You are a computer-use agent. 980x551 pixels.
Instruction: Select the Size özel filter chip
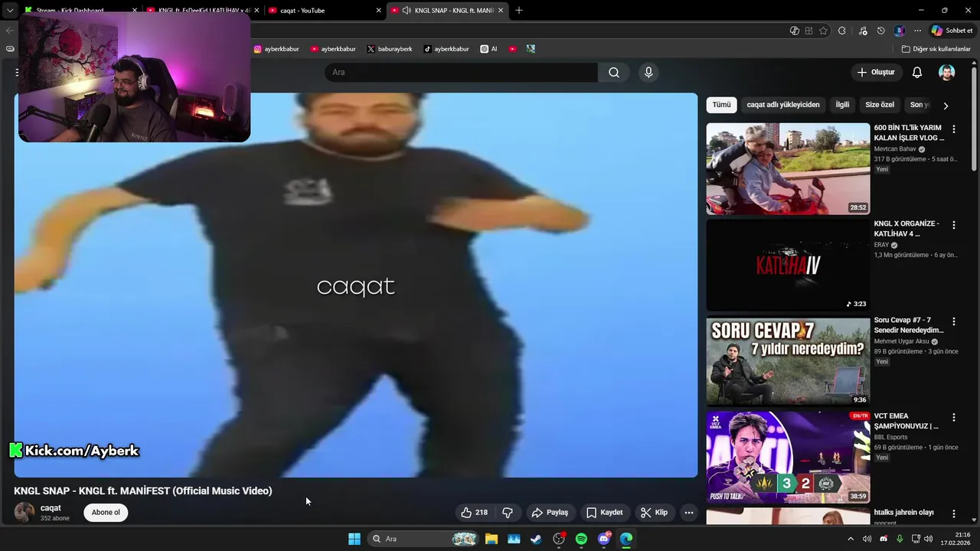[880, 105]
